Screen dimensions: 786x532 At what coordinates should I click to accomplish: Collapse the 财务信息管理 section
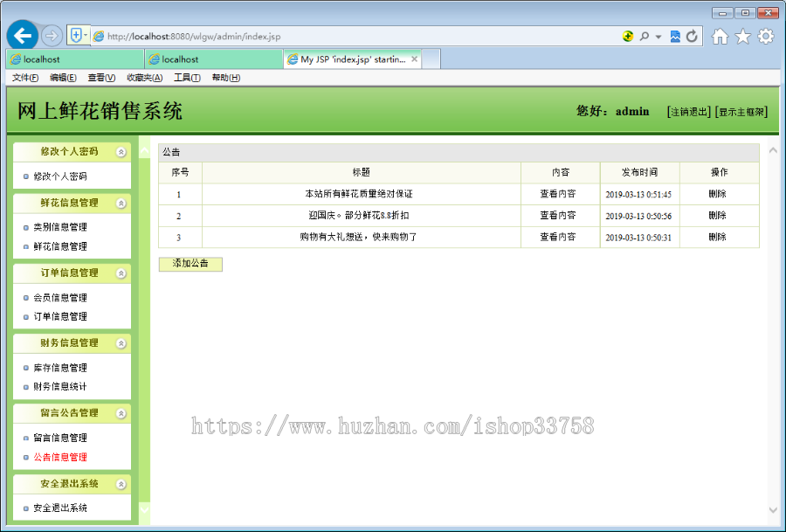(x=121, y=342)
